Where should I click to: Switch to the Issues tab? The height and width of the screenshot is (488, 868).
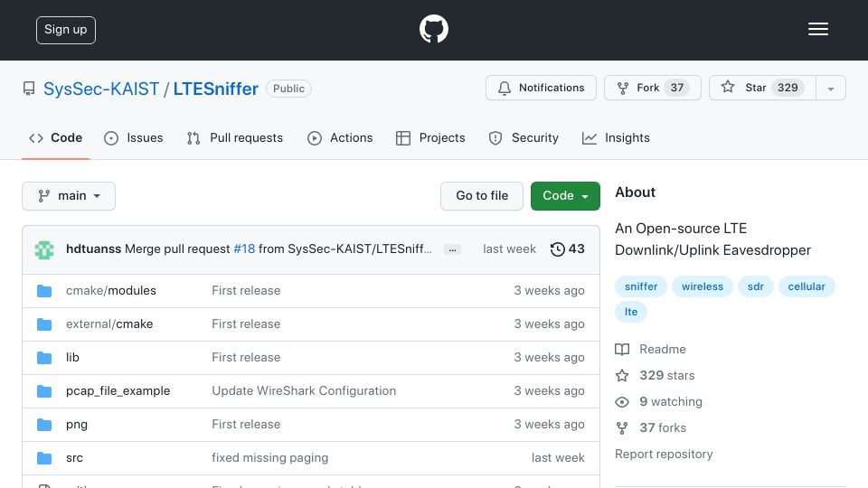click(134, 137)
